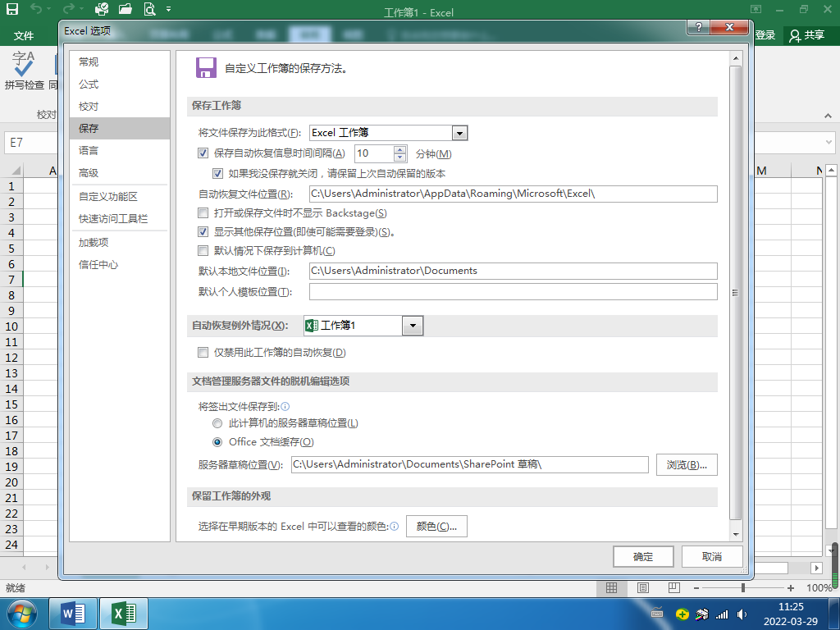The height and width of the screenshot is (630, 840).
Task: Click the help question mark button in dialog
Action: pyautogui.click(x=699, y=27)
